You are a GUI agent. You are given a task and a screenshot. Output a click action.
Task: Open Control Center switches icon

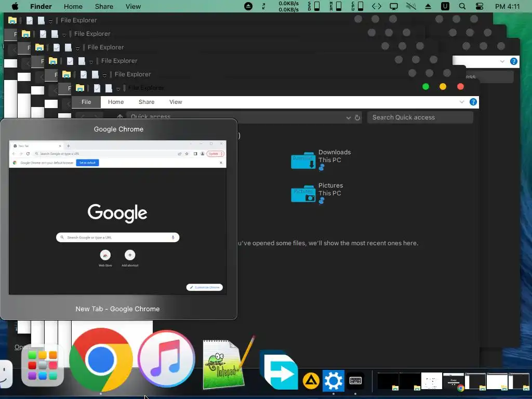[x=480, y=6]
